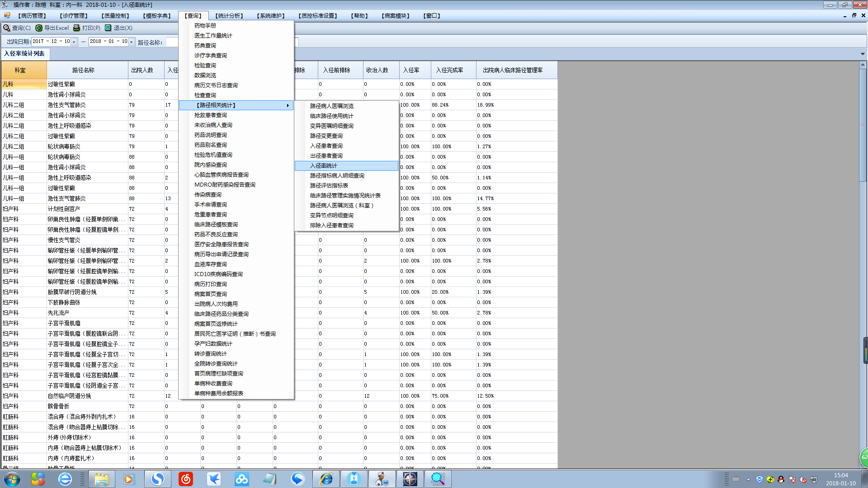Click the 查询(C) magnifier icon
Screen dimensions: 868x488
[7, 28]
